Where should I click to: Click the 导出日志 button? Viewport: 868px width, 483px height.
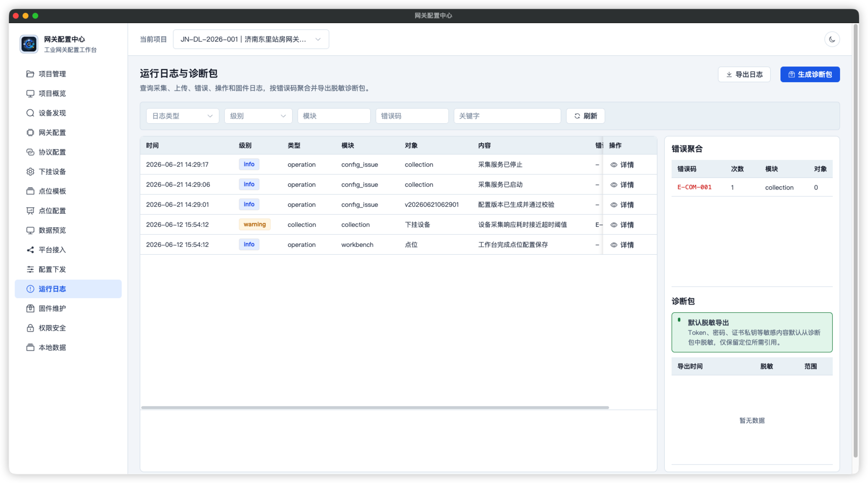[x=744, y=74]
